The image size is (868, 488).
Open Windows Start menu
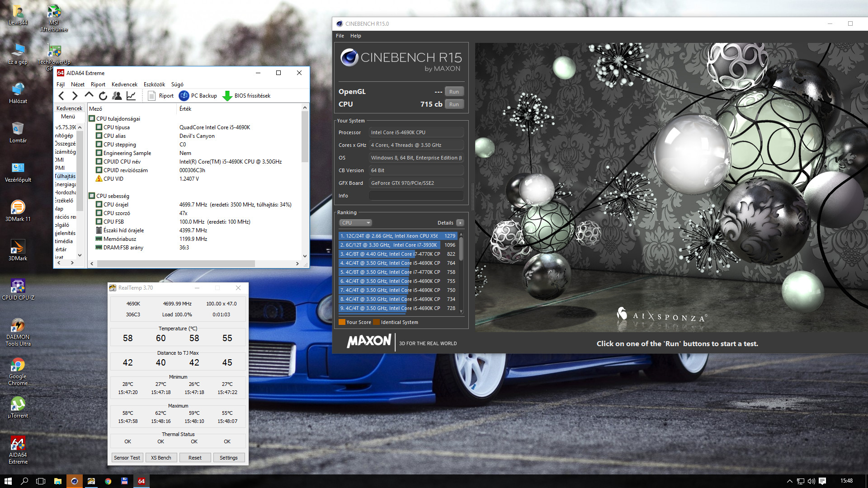8,481
